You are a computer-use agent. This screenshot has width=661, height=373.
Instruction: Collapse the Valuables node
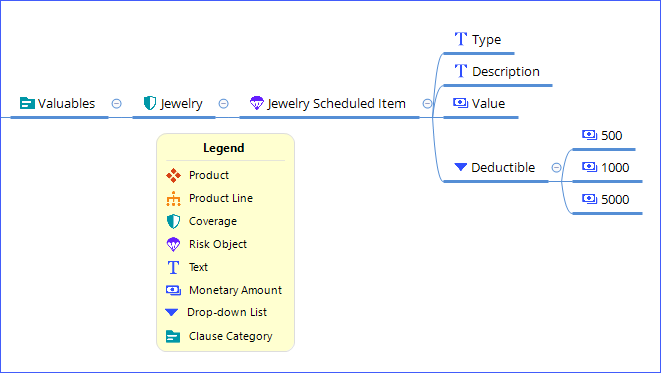pyautogui.click(x=116, y=103)
